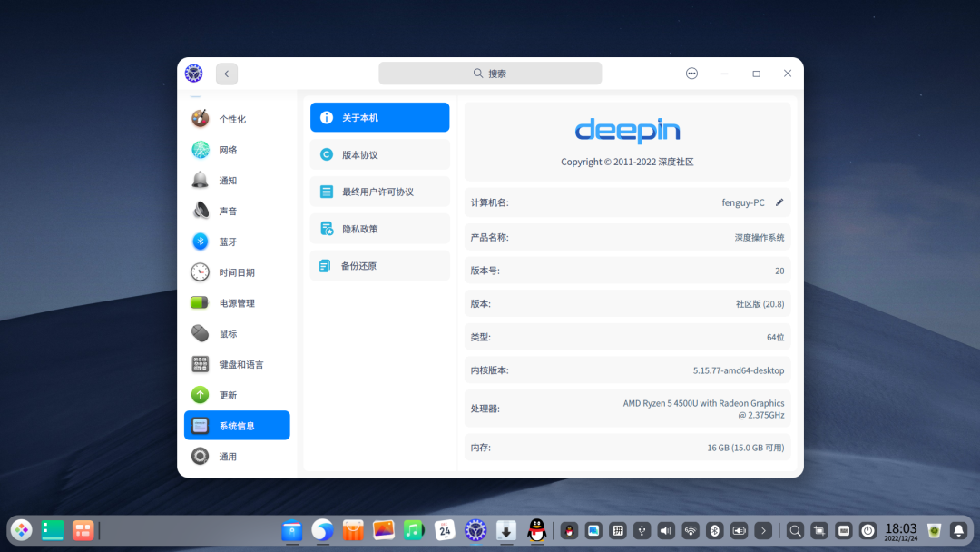Screen dimensions: 980x552
Task: View the Privacy Policy (隐私政策) page
Action: click(x=379, y=229)
